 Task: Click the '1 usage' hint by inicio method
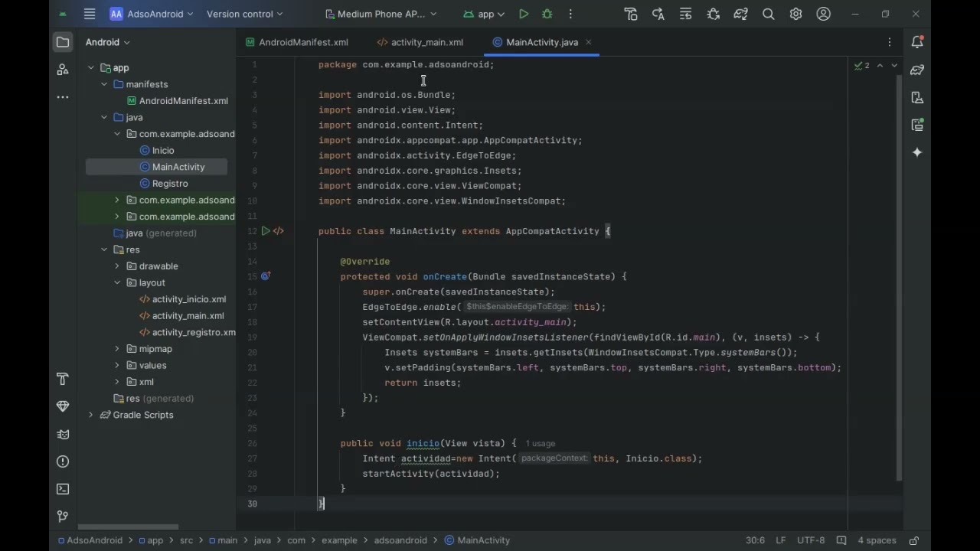541,444
